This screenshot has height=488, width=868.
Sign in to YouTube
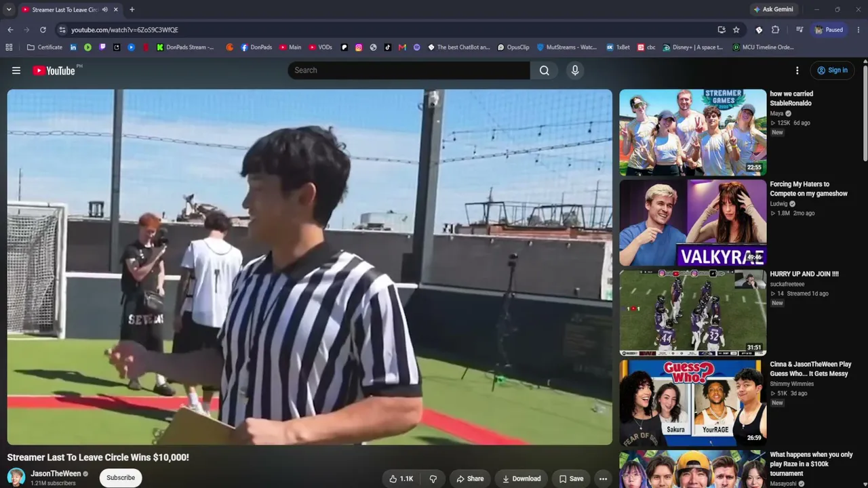coord(832,70)
